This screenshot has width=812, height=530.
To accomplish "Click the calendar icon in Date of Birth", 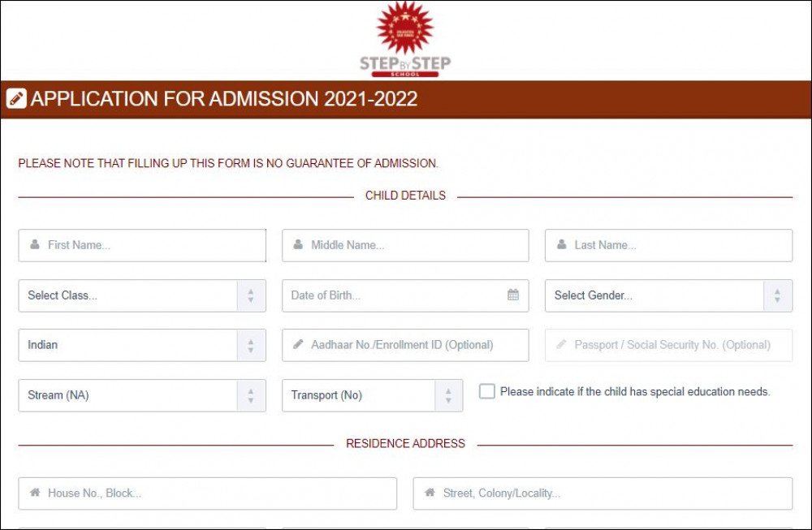I will point(513,295).
